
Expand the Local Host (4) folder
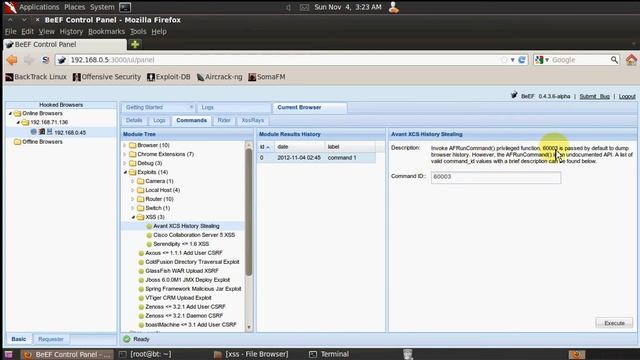click(x=133, y=190)
